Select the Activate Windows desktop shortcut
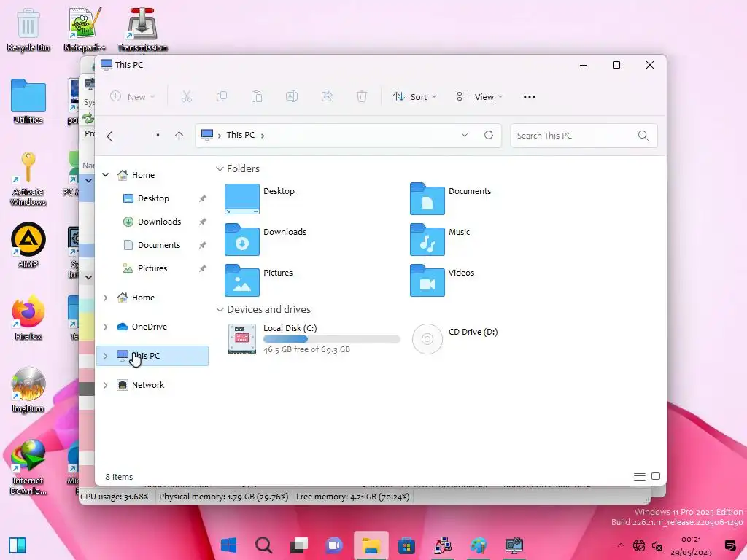This screenshot has height=560, width=747. [x=28, y=179]
